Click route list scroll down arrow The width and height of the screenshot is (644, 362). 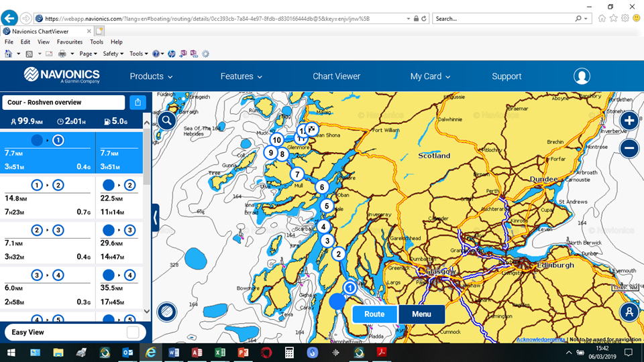[147, 312]
